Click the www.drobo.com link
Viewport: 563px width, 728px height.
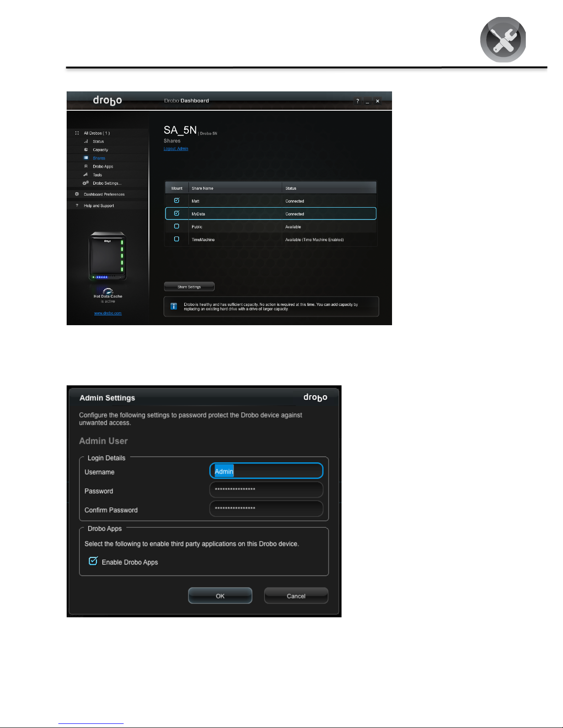[x=108, y=313]
